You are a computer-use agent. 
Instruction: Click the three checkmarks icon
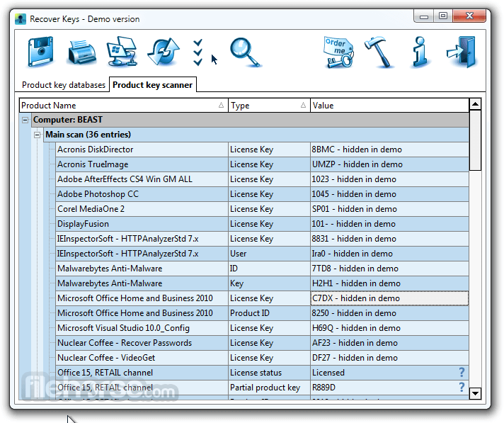click(x=197, y=52)
